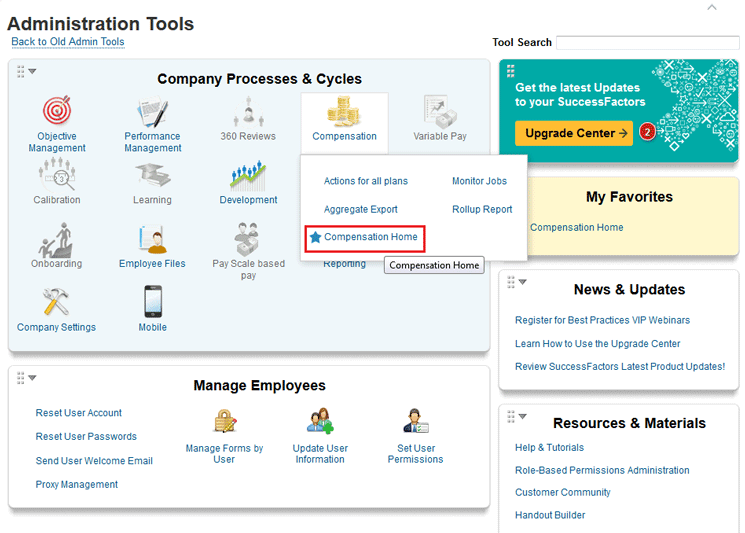
Task: Click the 360 Reviews icon
Action: (x=248, y=111)
